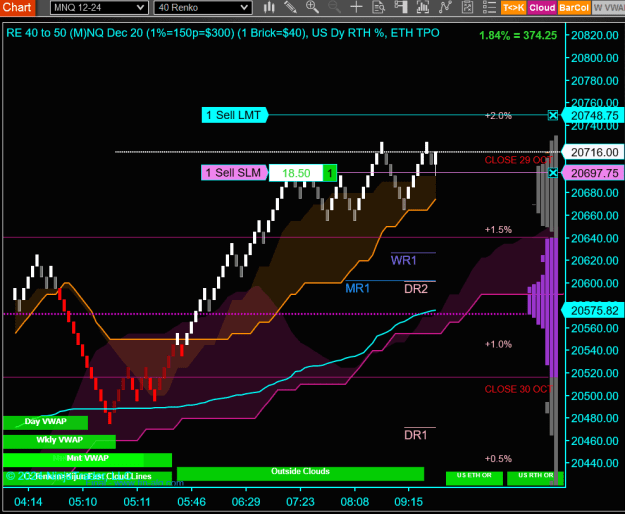
Task: Click the Zoom Out magnifier icon
Action: coord(334,7)
